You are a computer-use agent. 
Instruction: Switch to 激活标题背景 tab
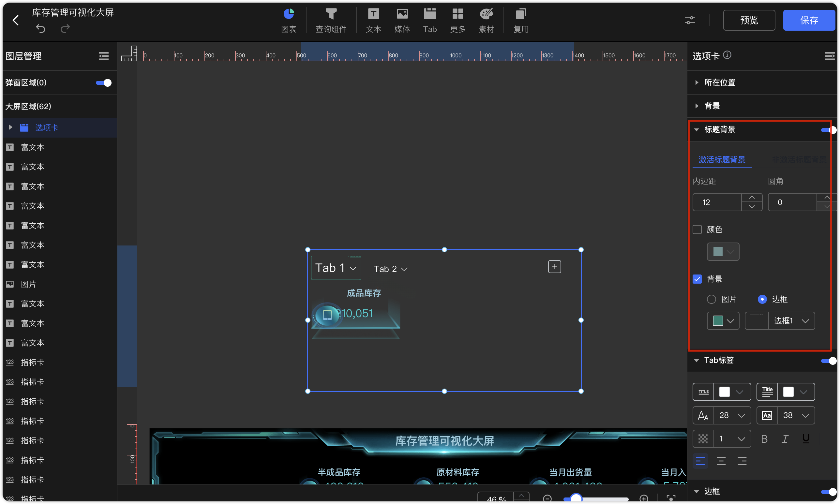722,160
